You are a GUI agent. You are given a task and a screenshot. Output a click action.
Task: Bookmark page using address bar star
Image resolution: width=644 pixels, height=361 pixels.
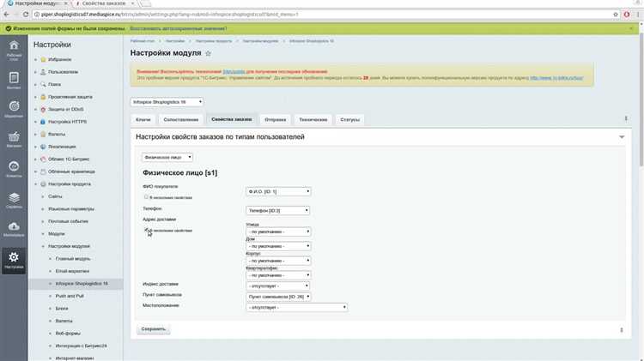[x=616, y=15]
